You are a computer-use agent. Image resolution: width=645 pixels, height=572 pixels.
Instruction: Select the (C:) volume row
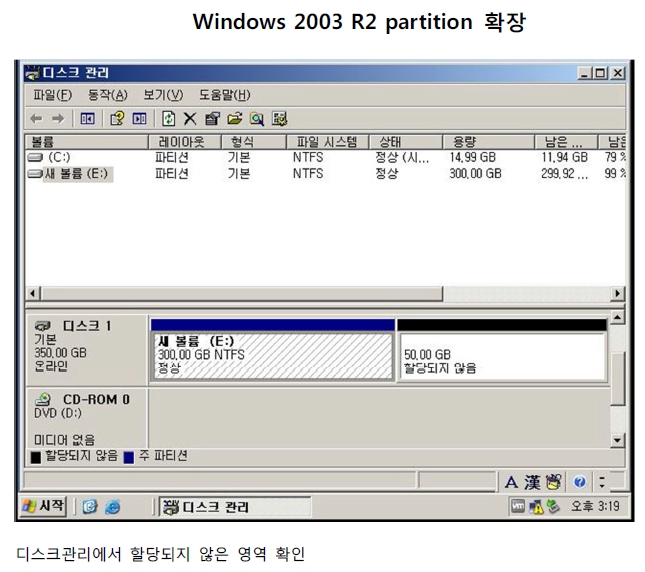(325, 157)
